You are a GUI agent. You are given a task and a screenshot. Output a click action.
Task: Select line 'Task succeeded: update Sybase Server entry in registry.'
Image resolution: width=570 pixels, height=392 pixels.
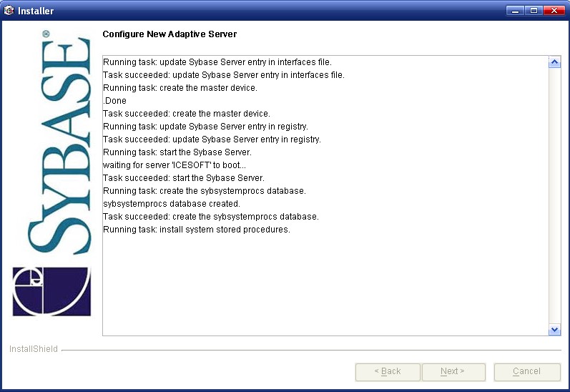click(212, 139)
